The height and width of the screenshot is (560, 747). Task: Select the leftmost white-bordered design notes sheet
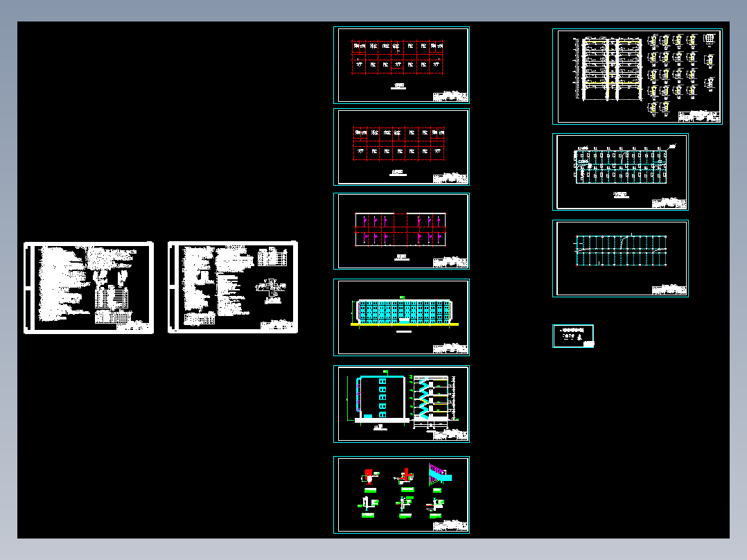coord(89,288)
